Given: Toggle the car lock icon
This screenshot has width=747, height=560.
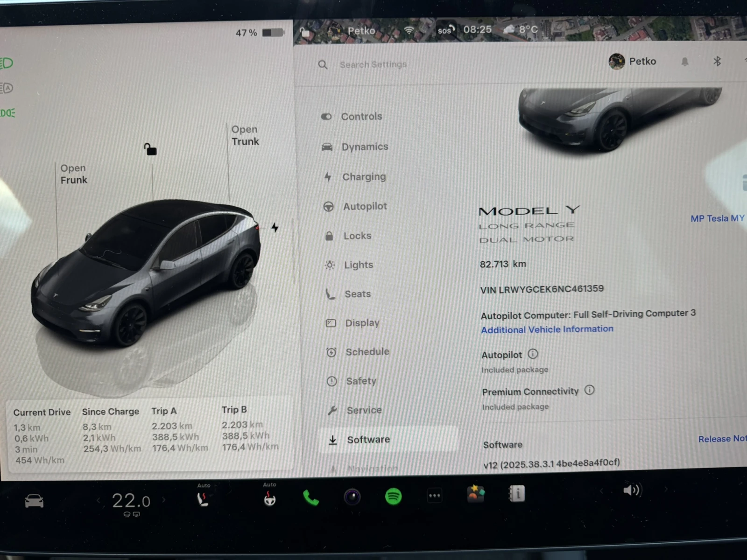Looking at the screenshot, I should coord(150,149).
